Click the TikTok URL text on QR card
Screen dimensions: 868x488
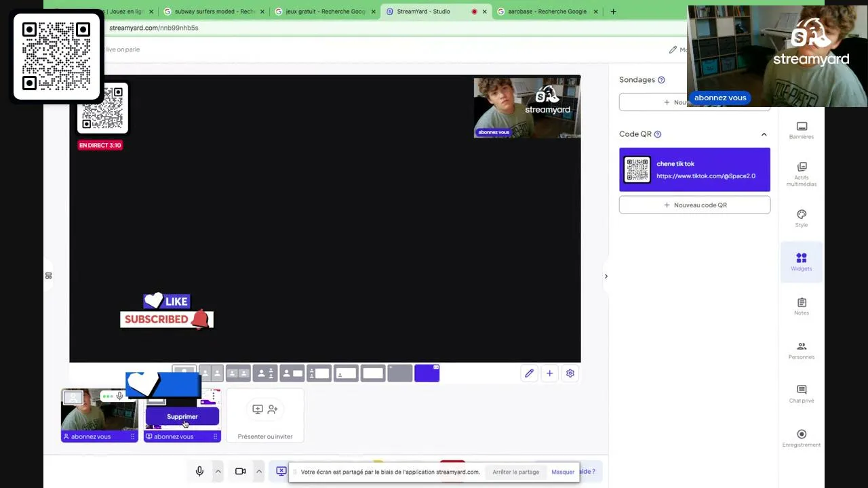pos(706,176)
